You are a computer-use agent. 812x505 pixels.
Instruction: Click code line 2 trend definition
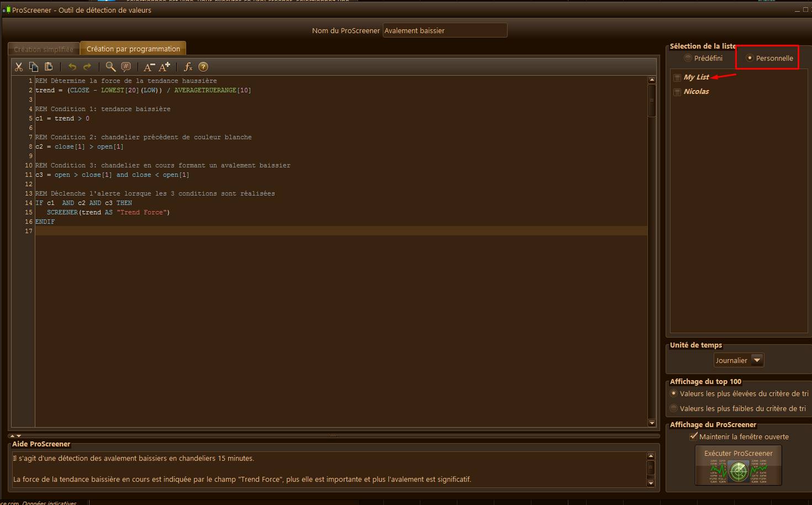click(x=143, y=90)
